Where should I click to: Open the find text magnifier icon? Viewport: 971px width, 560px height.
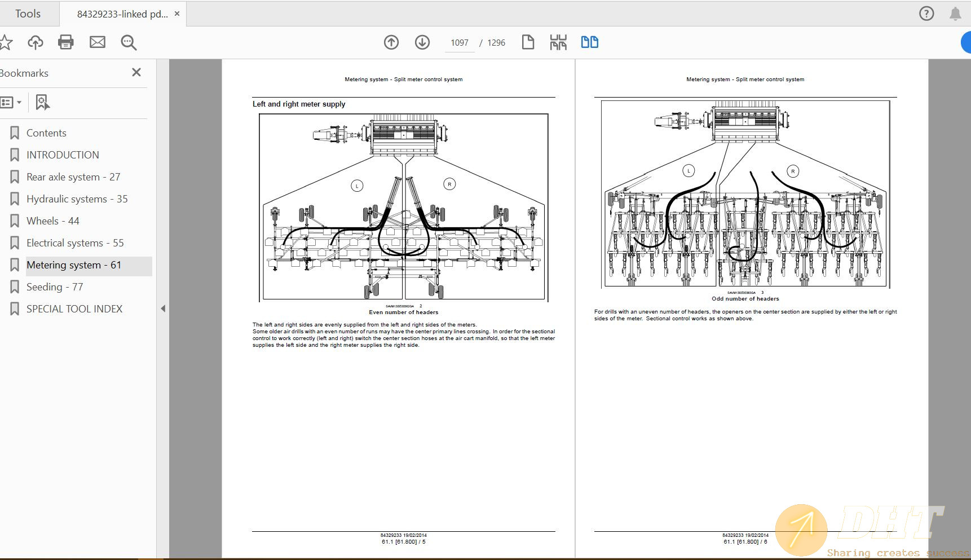point(129,42)
